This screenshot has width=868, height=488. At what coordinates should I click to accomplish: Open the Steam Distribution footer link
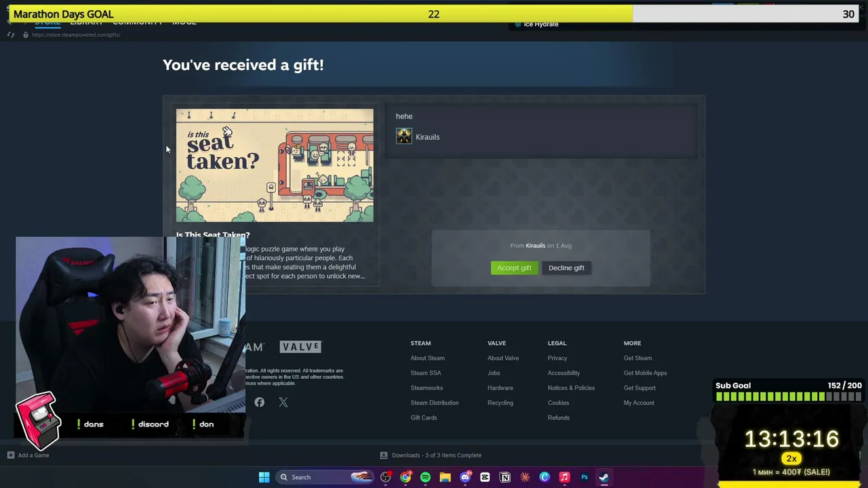pyautogui.click(x=434, y=403)
